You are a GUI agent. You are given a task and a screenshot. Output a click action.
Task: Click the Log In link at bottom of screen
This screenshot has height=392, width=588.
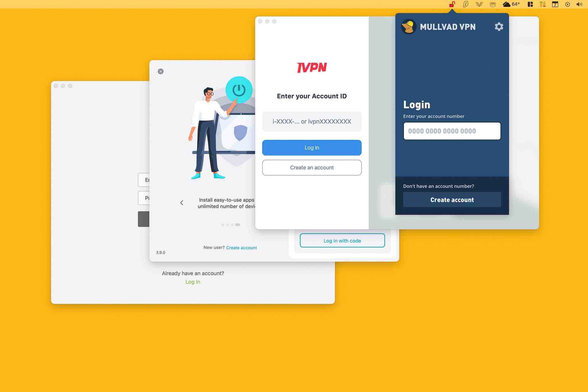[x=193, y=282]
